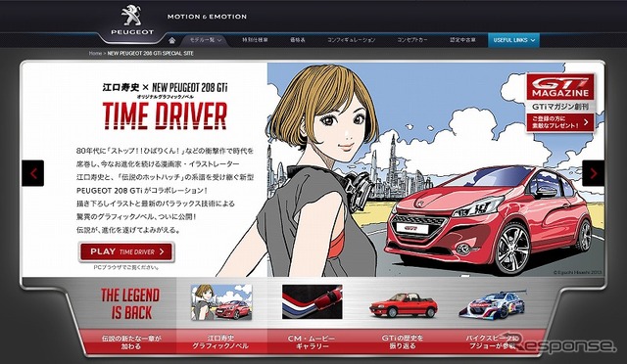Open the 伝説の新たな一章が加わる tab
The width and height of the screenshot is (627, 364).
click(130, 342)
